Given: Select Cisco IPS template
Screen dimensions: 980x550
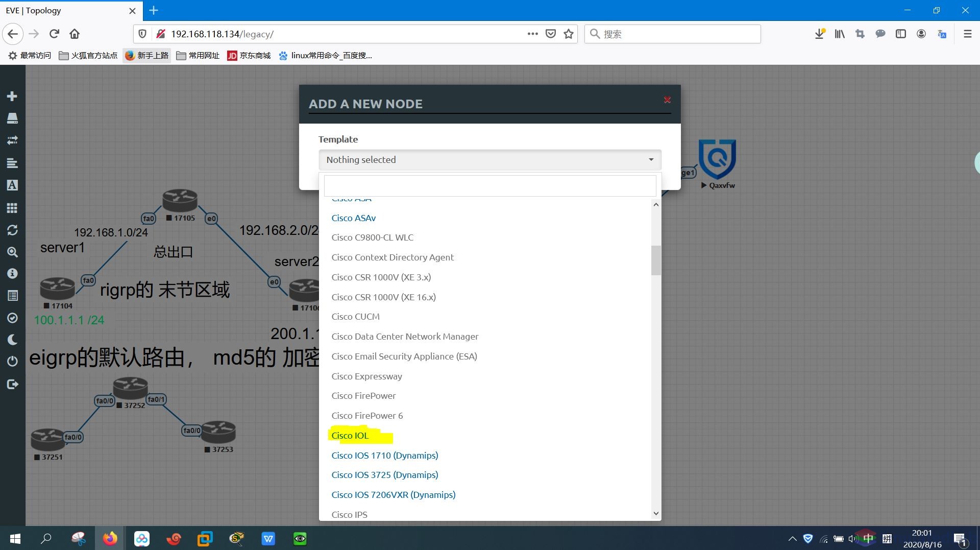Looking at the screenshot, I should click(x=349, y=515).
